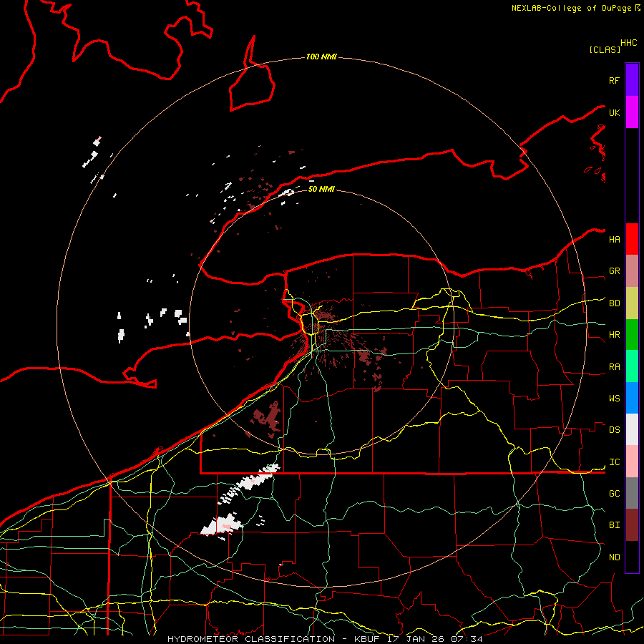Click the RA light green legend swatch
Screen dimensions: 644x644
point(632,366)
